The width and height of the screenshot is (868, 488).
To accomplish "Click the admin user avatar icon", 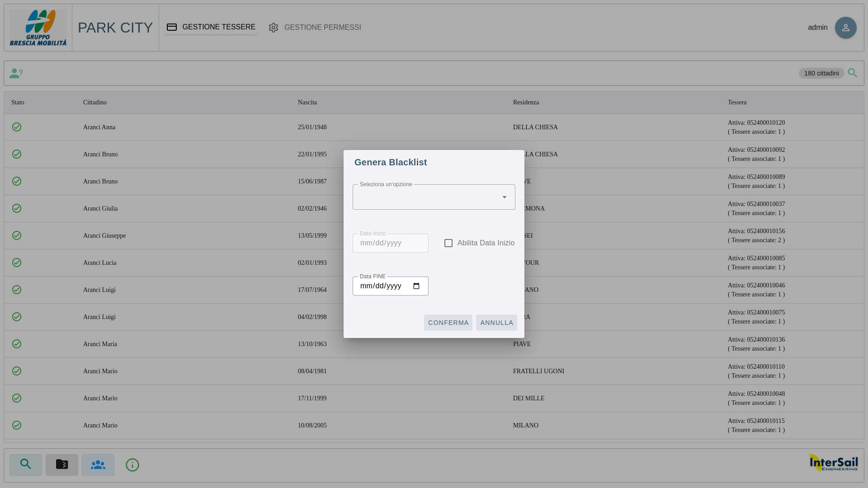I will click(x=845, y=28).
